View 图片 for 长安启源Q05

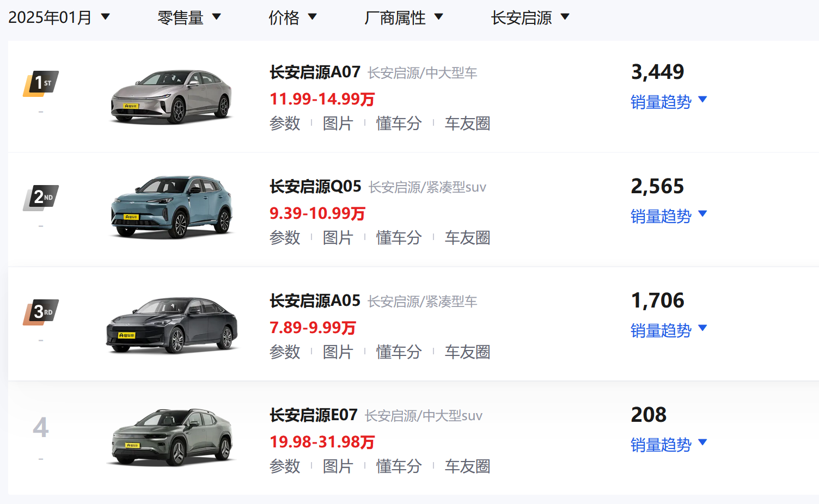pyautogui.click(x=338, y=238)
